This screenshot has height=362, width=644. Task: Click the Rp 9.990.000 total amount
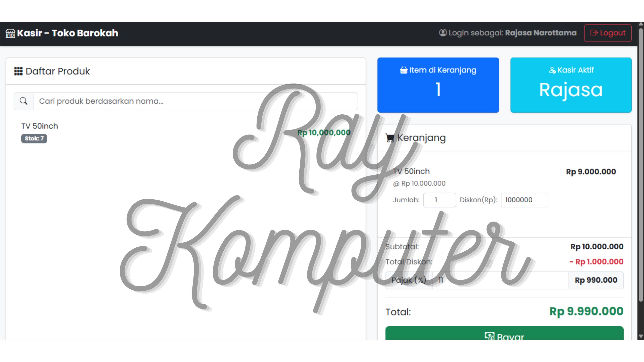586,311
